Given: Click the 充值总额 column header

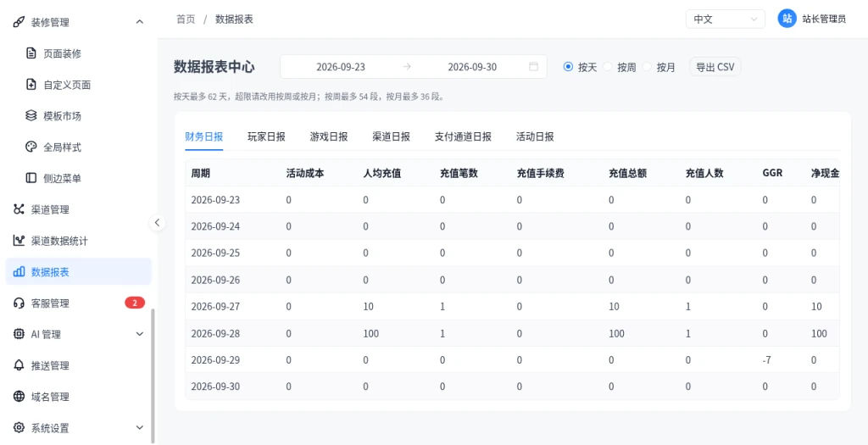Looking at the screenshot, I should coord(628,173).
